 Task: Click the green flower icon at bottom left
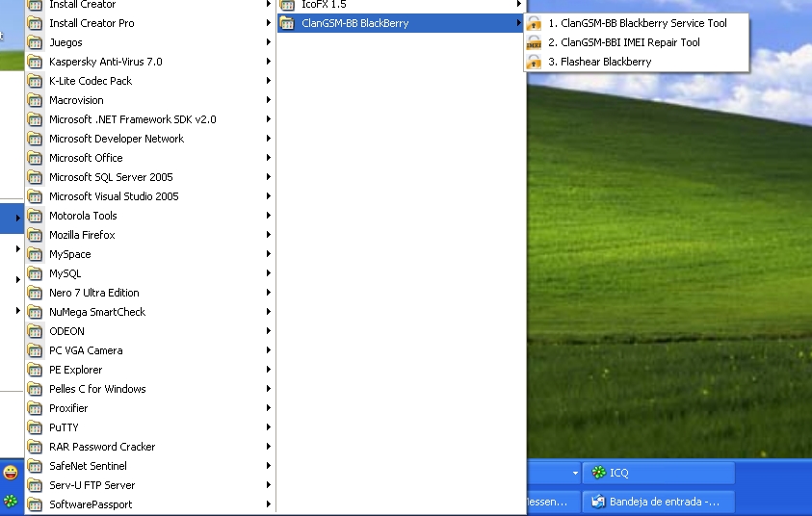pos(11,502)
